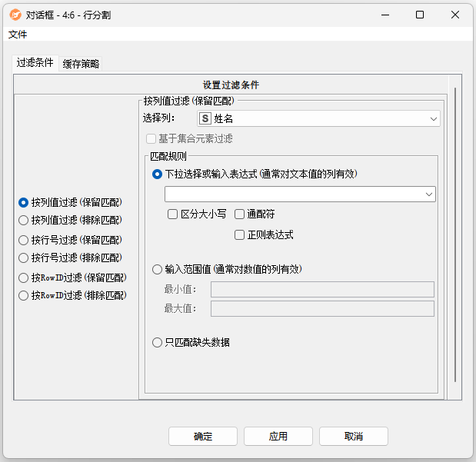Choose 按行号过滤 (保留匹配) radio option

tap(24, 240)
